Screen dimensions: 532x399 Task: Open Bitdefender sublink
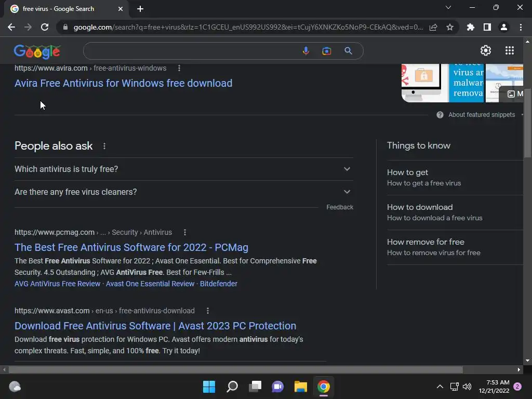tap(219, 284)
